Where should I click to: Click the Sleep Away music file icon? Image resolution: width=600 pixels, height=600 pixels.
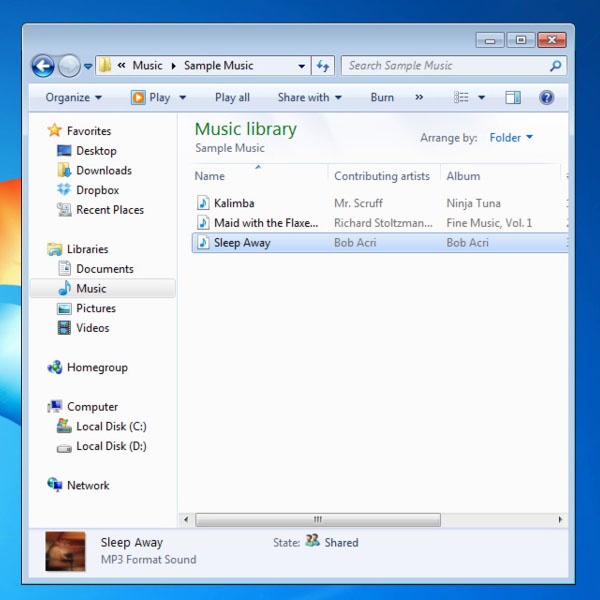coord(203,243)
